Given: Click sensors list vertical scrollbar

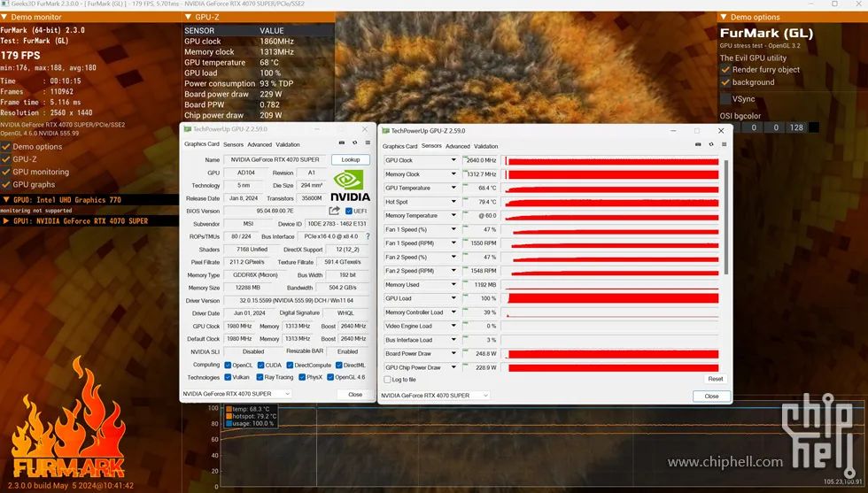Looking at the screenshot, I should click(x=725, y=217).
